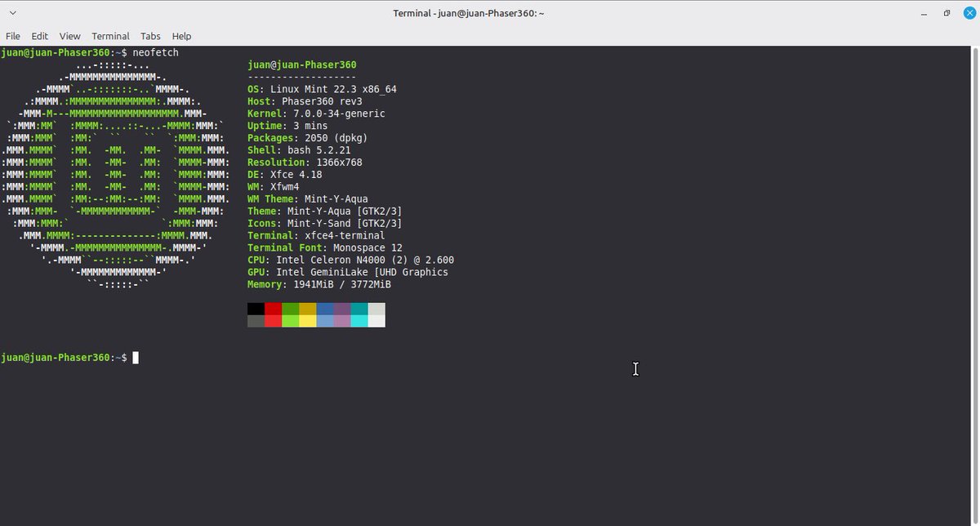Click the 'Resolution: 1366x768' line
The height and width of the screenshot is (526, 980).
coord(305,163)
